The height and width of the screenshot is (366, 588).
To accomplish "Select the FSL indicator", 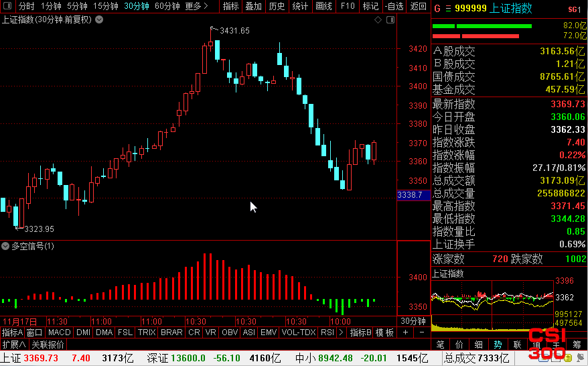I will 125,332.
